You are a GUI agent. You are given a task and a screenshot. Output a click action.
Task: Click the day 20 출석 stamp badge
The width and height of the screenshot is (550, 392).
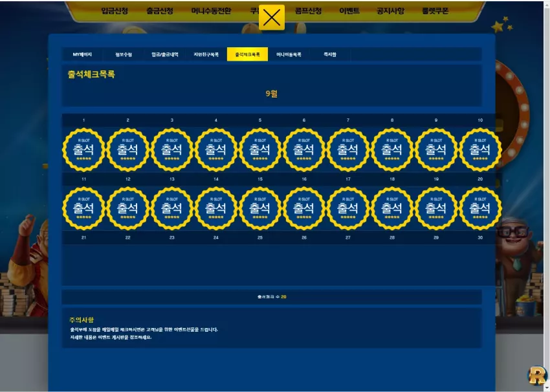(480, 209)
